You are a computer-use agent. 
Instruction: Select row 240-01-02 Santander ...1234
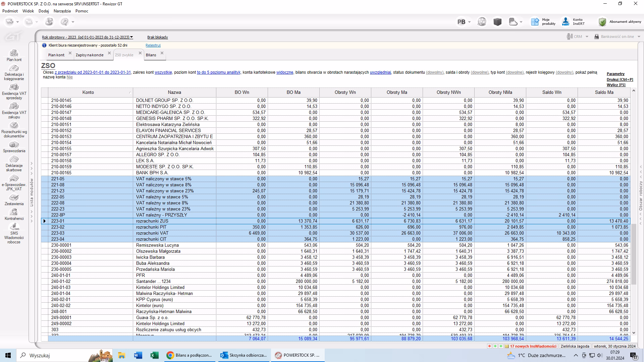click(335, 282)
